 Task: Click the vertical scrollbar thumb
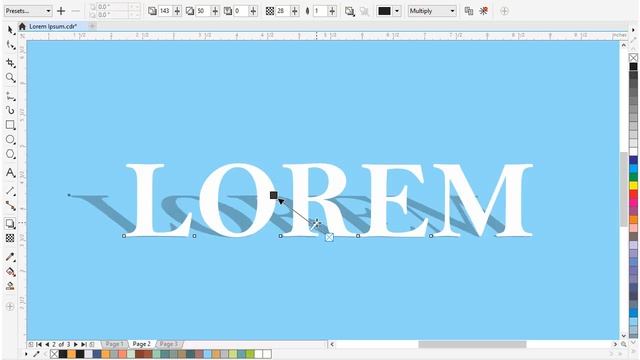tap(624, 189)
